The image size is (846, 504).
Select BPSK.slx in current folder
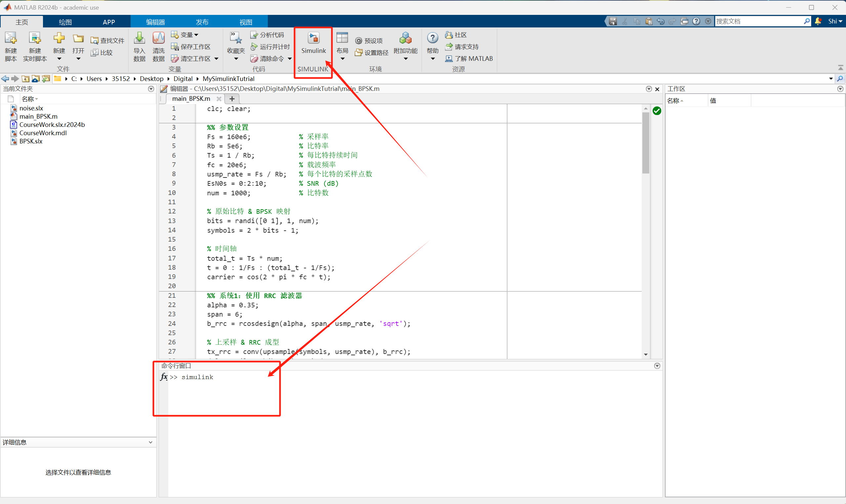tap(31, 141)
